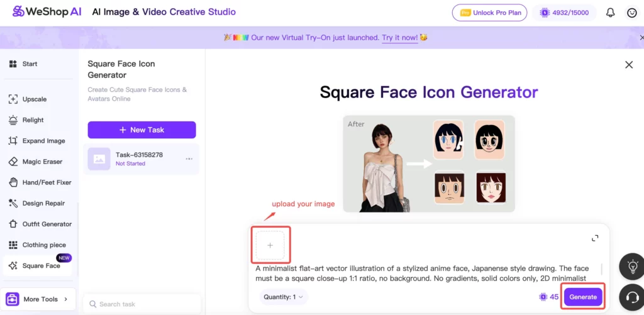Open the Relight menu item
Screen dimensions: 644x315
[x=33, y=120]
